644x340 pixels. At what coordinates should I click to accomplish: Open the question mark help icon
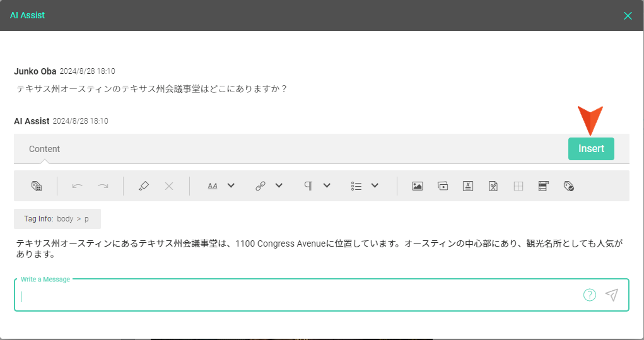590,295
